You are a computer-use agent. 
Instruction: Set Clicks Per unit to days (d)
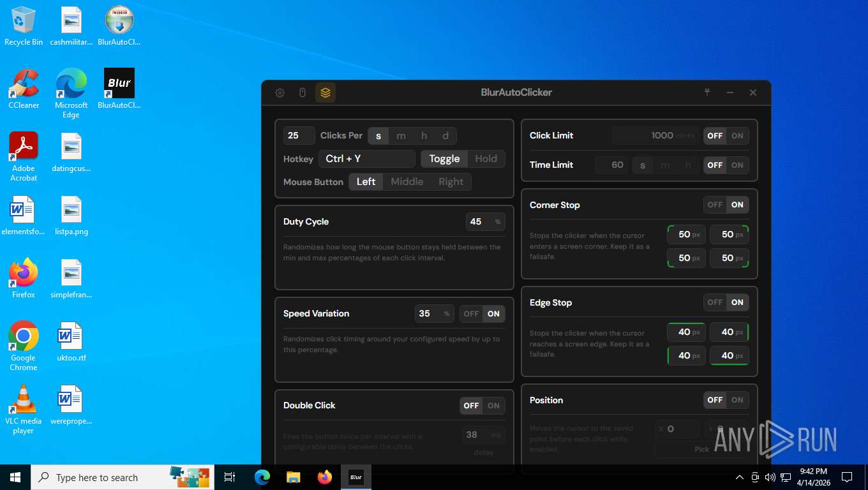pos(445,136)
